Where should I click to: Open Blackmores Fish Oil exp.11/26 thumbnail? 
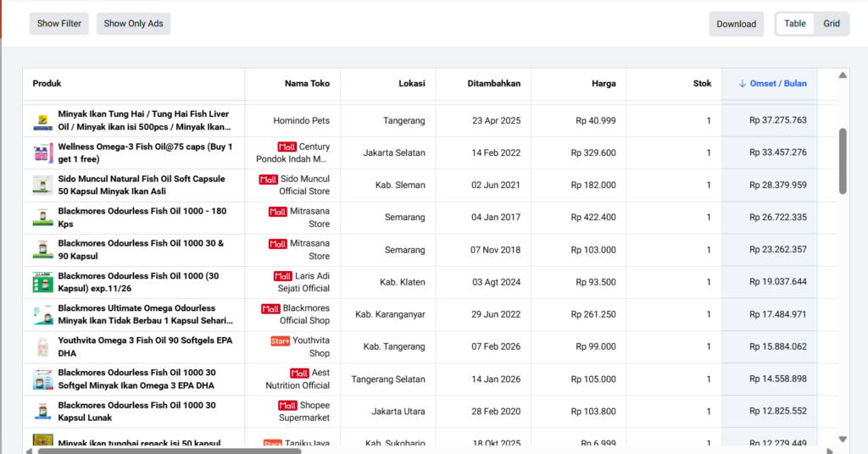point(42,282)
